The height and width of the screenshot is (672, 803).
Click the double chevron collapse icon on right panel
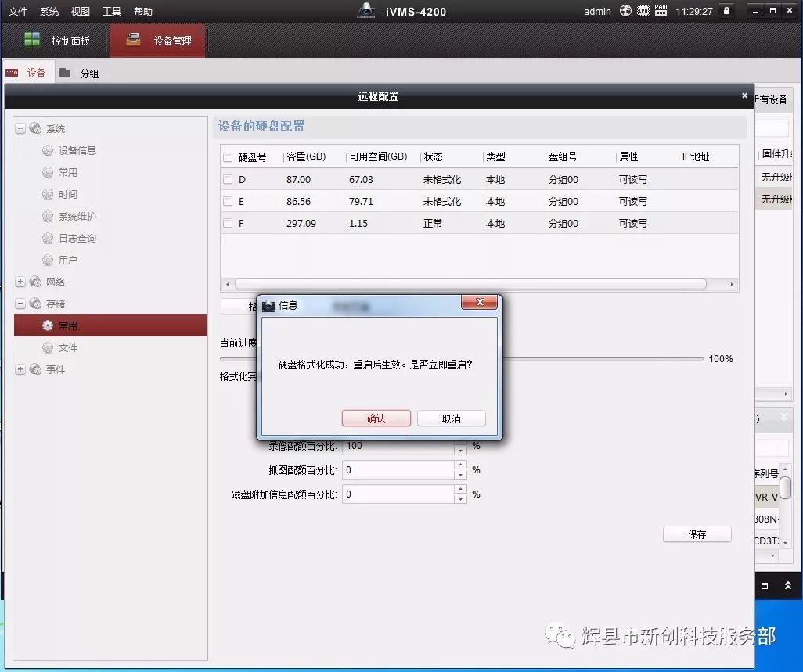pos(784,417)
